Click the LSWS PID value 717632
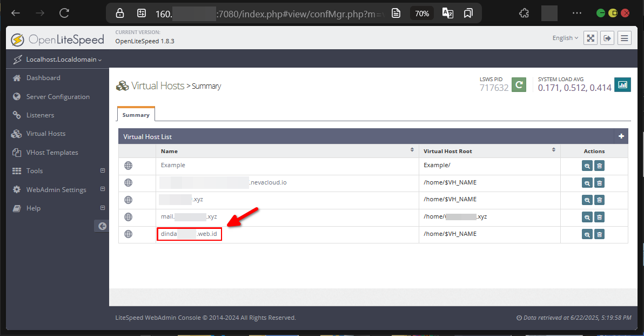The width and height of the screenshot is (644, 336). (x=494, y=87)
